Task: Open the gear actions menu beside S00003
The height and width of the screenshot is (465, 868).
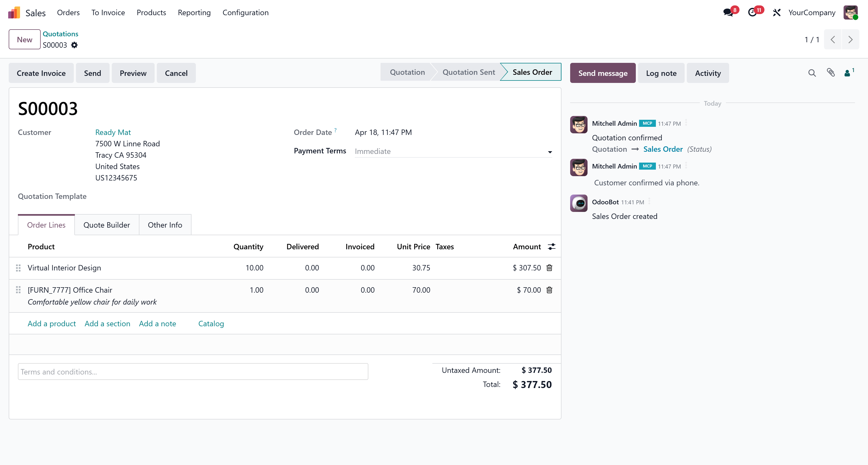Action: pyautogui.click(x=74, y=45)
